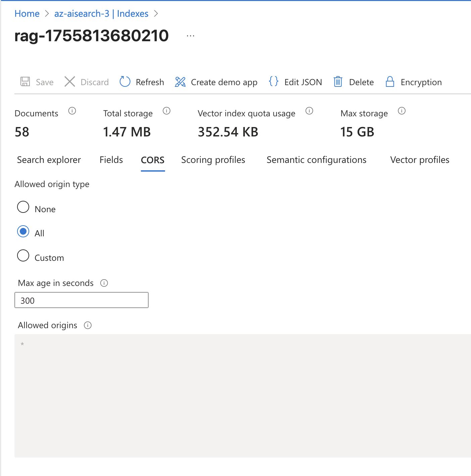The image size is (471, 476).
Task: Open the ellipsis menu next to the index name
Action: tap(190, 36)
